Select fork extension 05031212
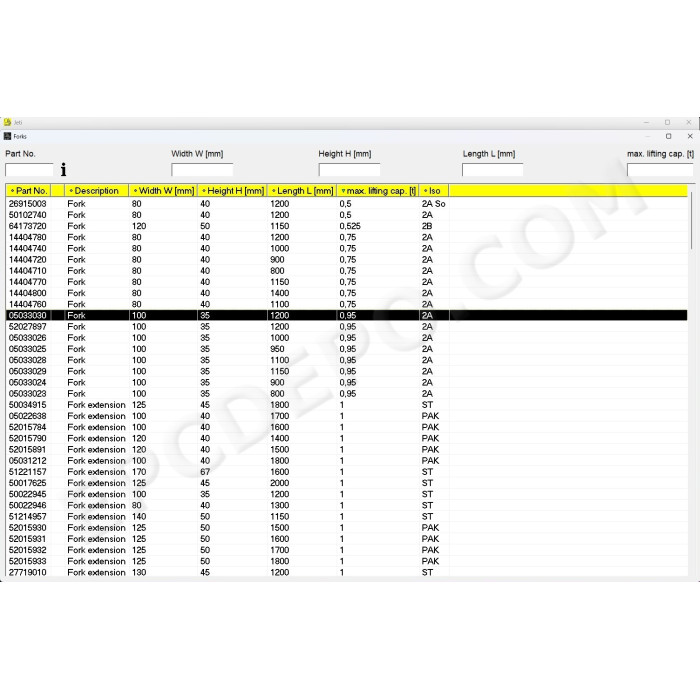The height and width of the screenshot is (700, 700). tap(28, 460)
